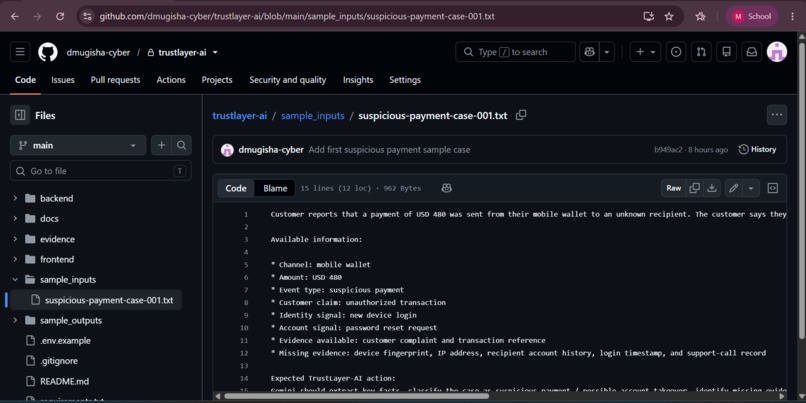This screenshot has height=403, width=806.
Task: Add file with plus button
Action: pyautogui.click(x=161, y=145)
